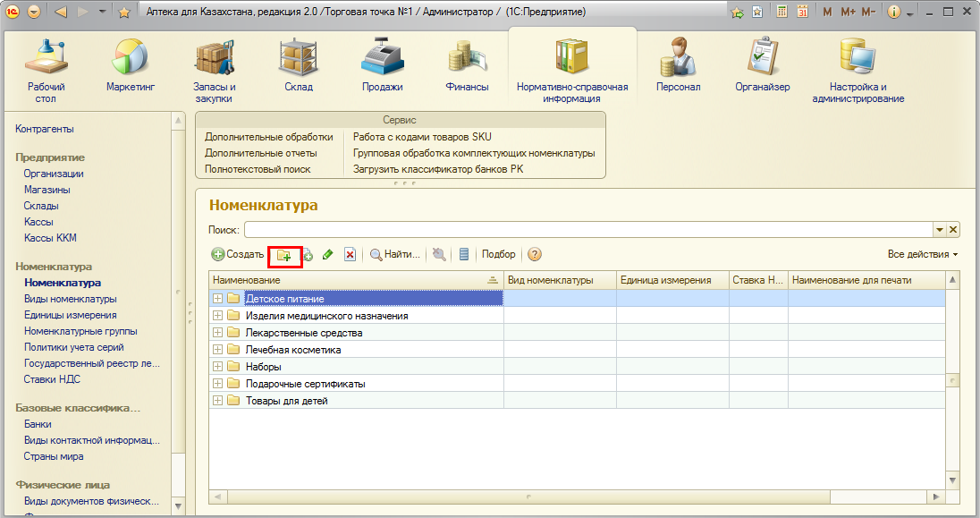Open the Финансы section
Screen dimensions: 980x518
[467, 67]
